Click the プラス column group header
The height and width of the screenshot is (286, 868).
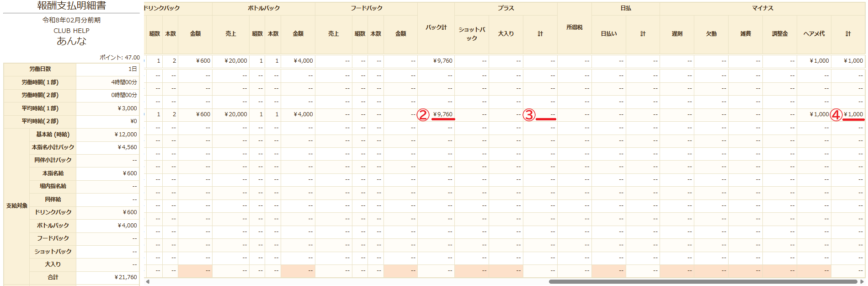(506, 8)
